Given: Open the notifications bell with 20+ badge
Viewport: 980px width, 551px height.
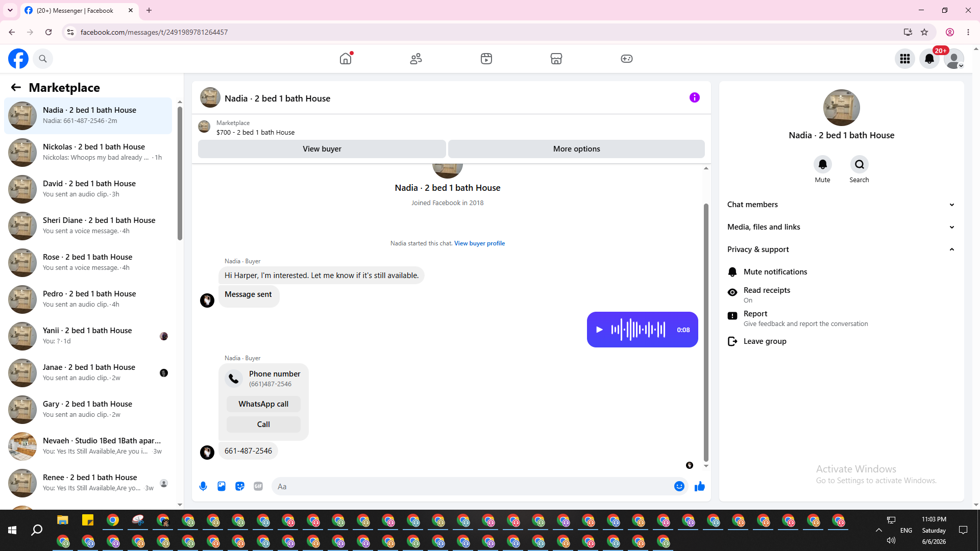Looking at the screenshot, I should (x=929, y=59).
